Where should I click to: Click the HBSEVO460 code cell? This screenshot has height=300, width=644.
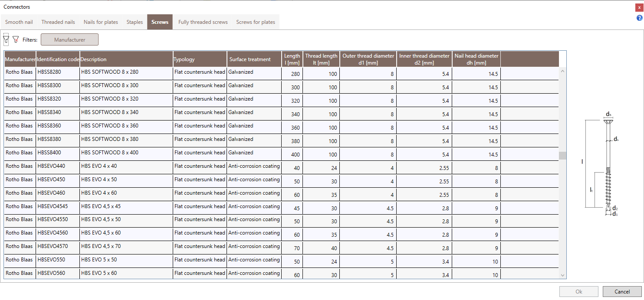click(x=58, y=195)
